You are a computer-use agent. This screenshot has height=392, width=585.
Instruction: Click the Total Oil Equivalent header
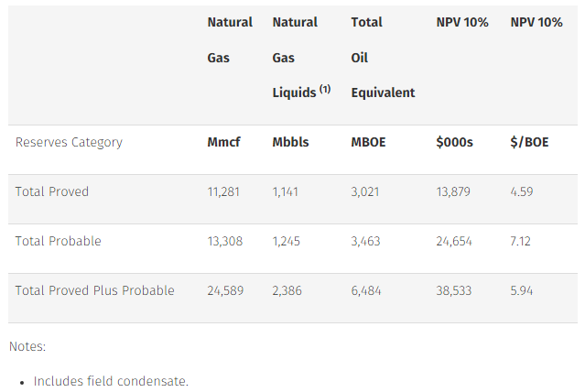coord(383,57)
